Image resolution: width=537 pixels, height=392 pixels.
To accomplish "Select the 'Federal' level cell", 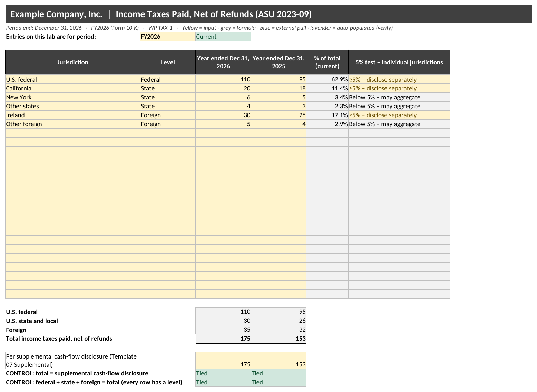I will 168,80.
